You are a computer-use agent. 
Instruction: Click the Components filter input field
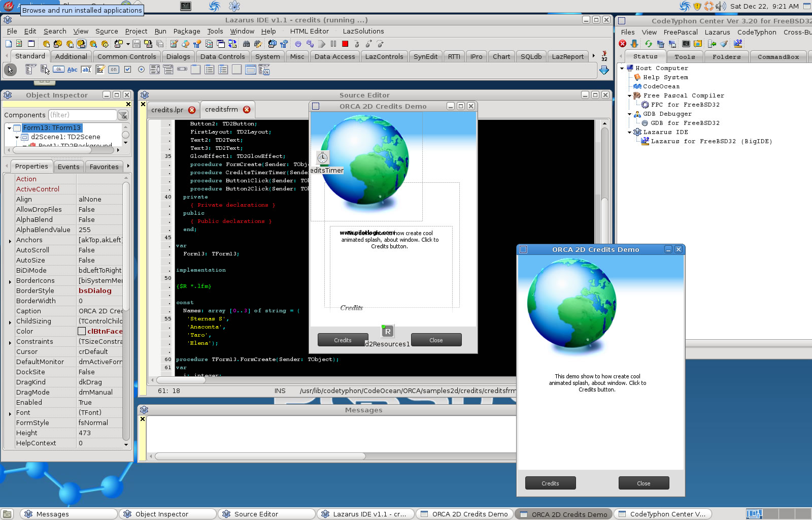tap(83, 115)
